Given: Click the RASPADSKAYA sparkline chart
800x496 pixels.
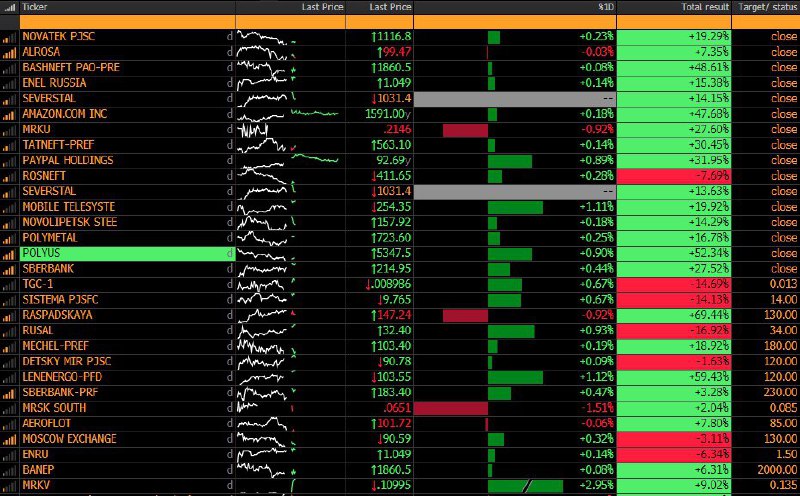Looking at the screenshot, I should tap(266, 315).
